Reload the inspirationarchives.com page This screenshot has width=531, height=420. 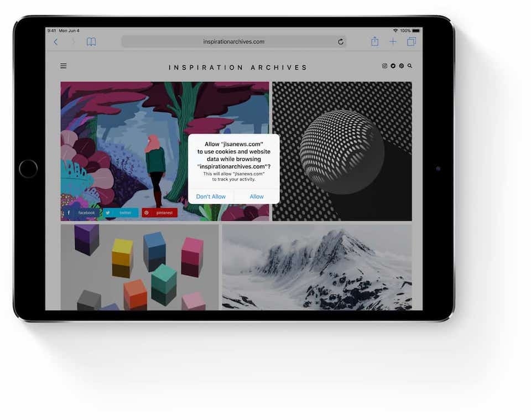(340, 41)
